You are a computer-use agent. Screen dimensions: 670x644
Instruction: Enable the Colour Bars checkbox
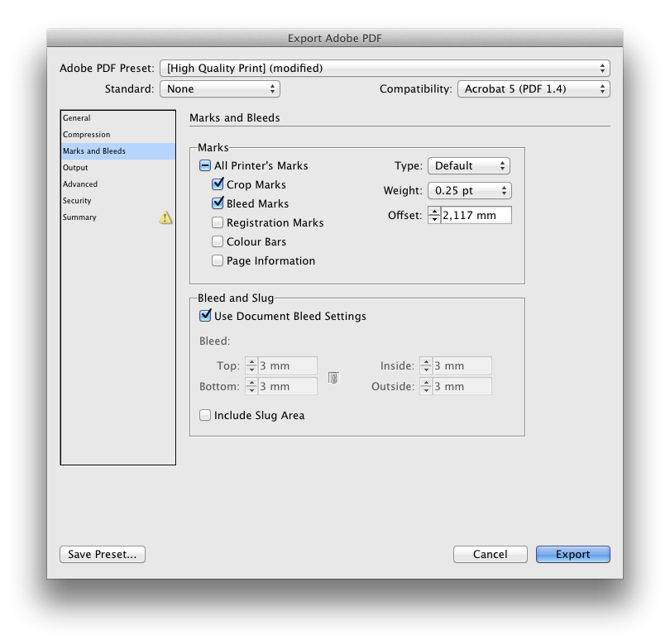218,241
